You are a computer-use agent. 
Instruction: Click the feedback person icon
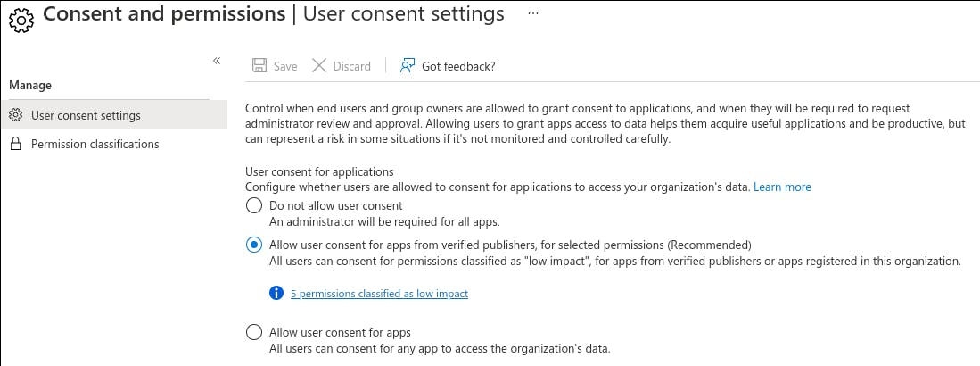pos(408,66)
